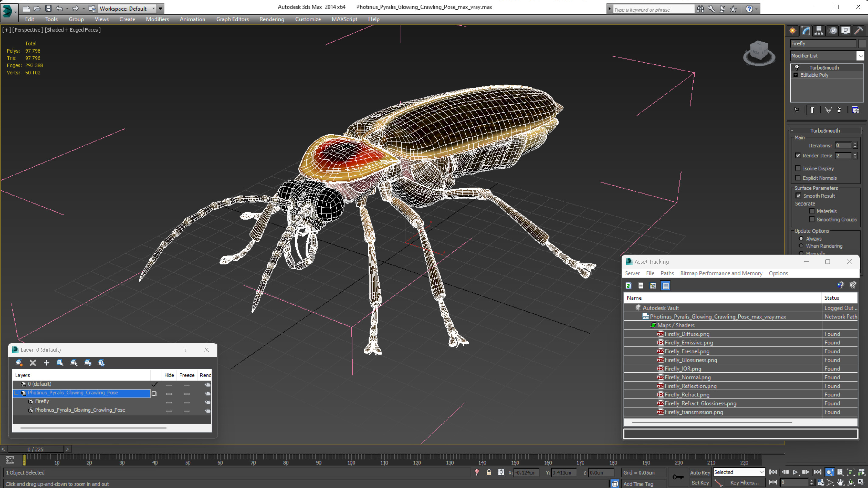Viewport: 868px width, 488px height.
Task: Open the Modifier List dropdown
Action: (861, 56)
